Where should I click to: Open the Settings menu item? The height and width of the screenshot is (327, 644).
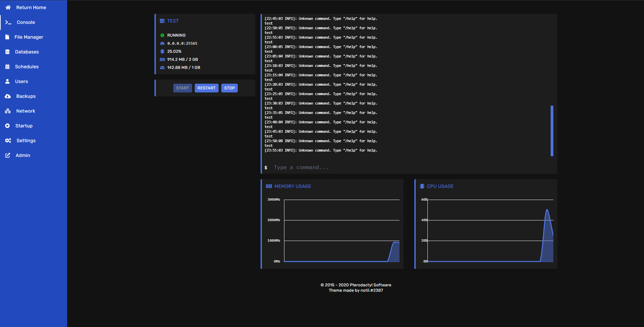[26, 140]
